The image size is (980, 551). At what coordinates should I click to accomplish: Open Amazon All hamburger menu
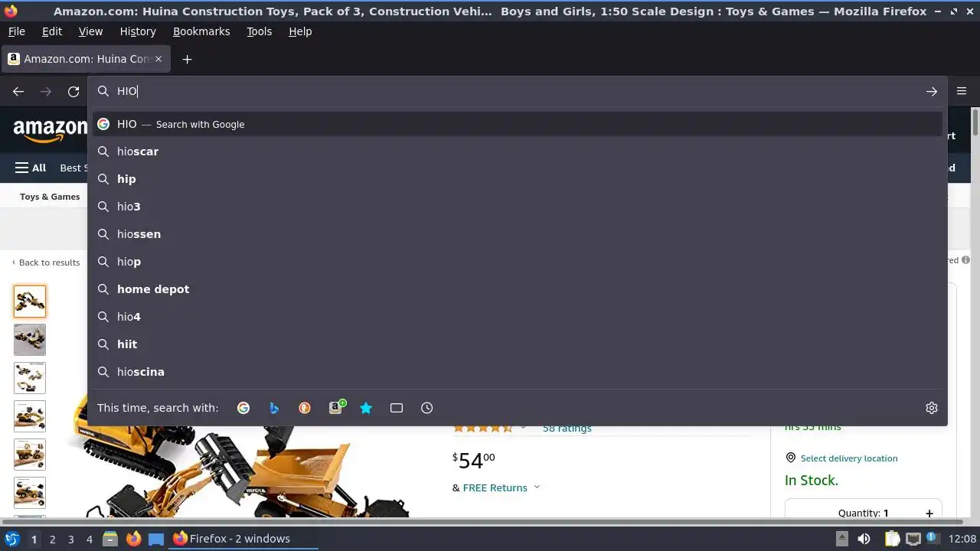pos(31,168)
